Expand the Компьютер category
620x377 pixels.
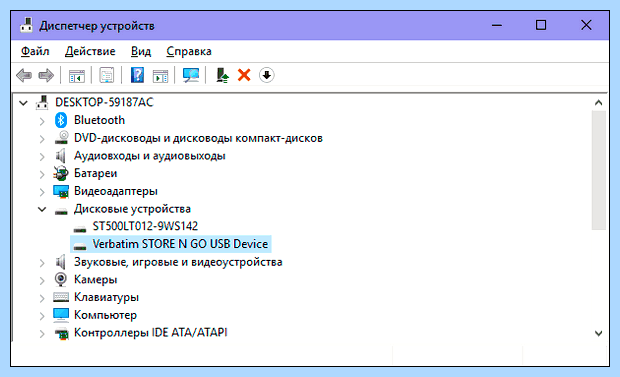click(x=42, y=316)
